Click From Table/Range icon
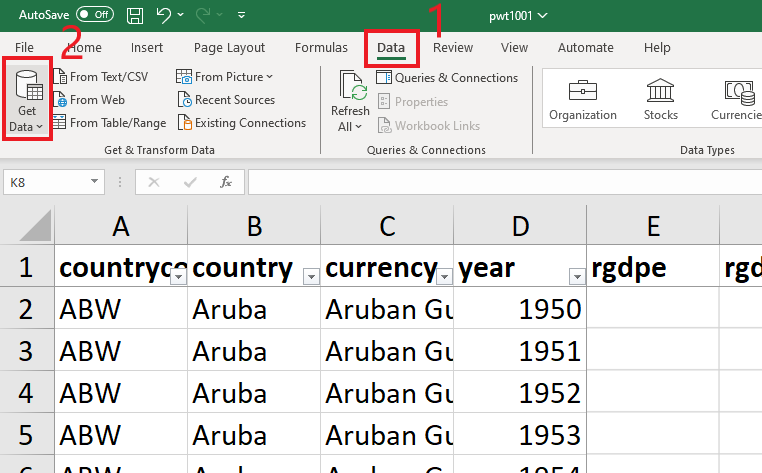 60,123
